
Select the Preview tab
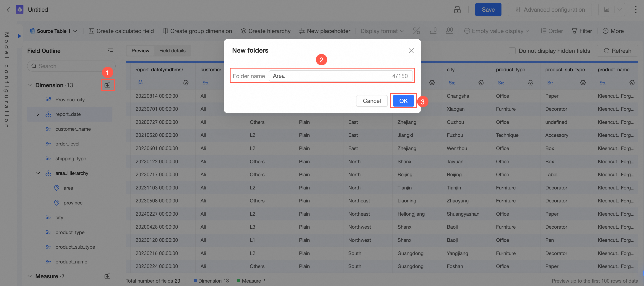(140, 51)
